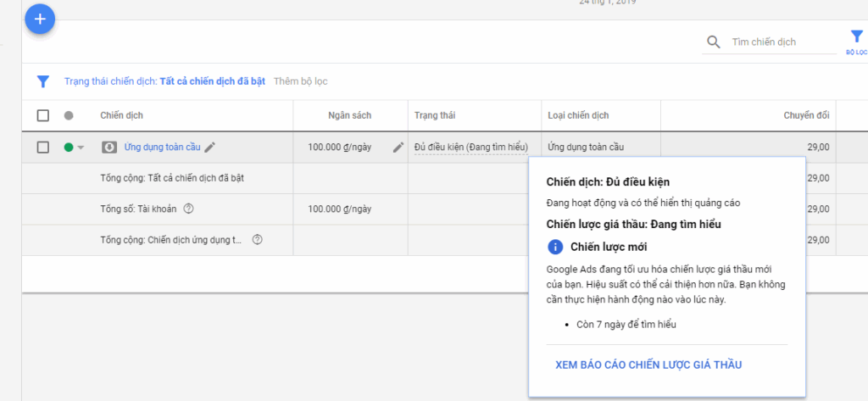
Task: Open help icon next to Tổng cộng: Chiến dịch ứng dụng
Action: click(x=257, y=240)
